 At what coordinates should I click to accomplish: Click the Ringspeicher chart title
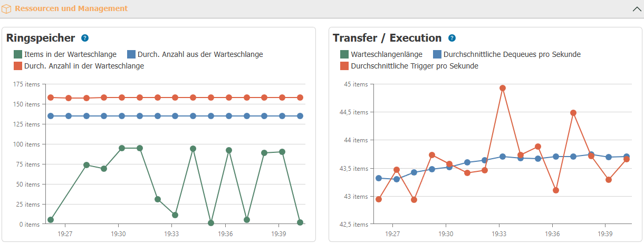tap(41, 38)
